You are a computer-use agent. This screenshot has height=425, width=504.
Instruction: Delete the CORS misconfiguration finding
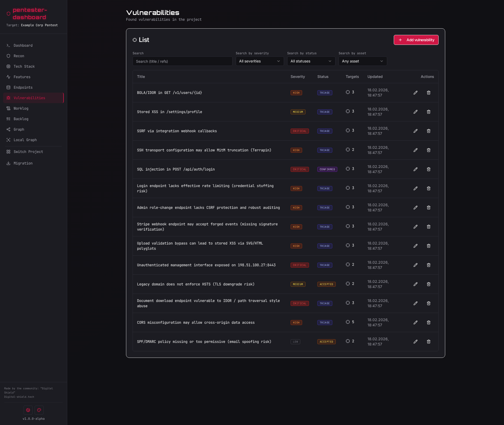(429, 322)
